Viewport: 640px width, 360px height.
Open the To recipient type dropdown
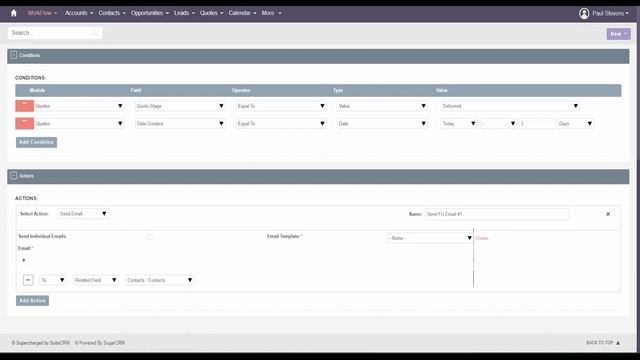pyautogui.click(x=53, y=280)
